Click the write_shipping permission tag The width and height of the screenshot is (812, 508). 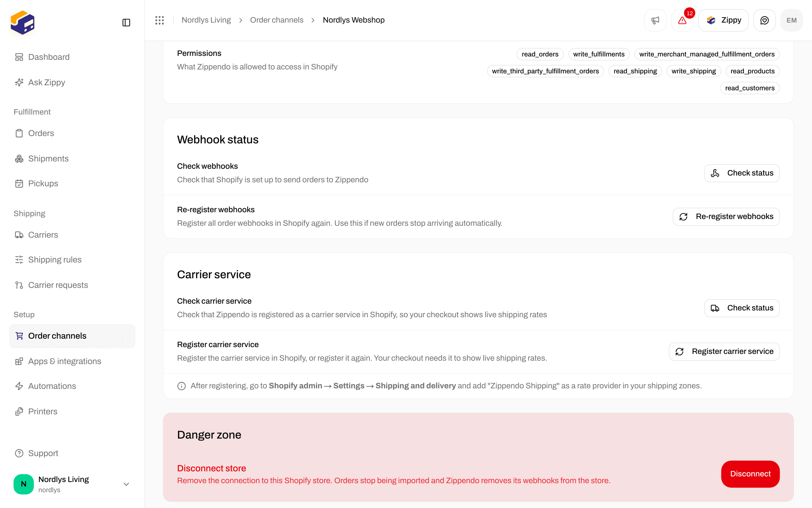(x=694, y=71)
